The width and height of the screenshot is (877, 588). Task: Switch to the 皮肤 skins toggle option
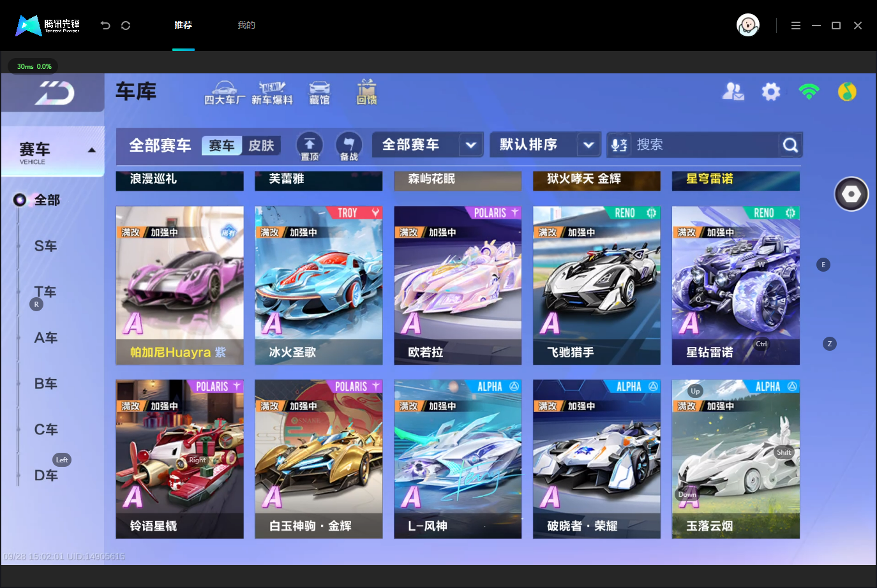pos(261,145)
